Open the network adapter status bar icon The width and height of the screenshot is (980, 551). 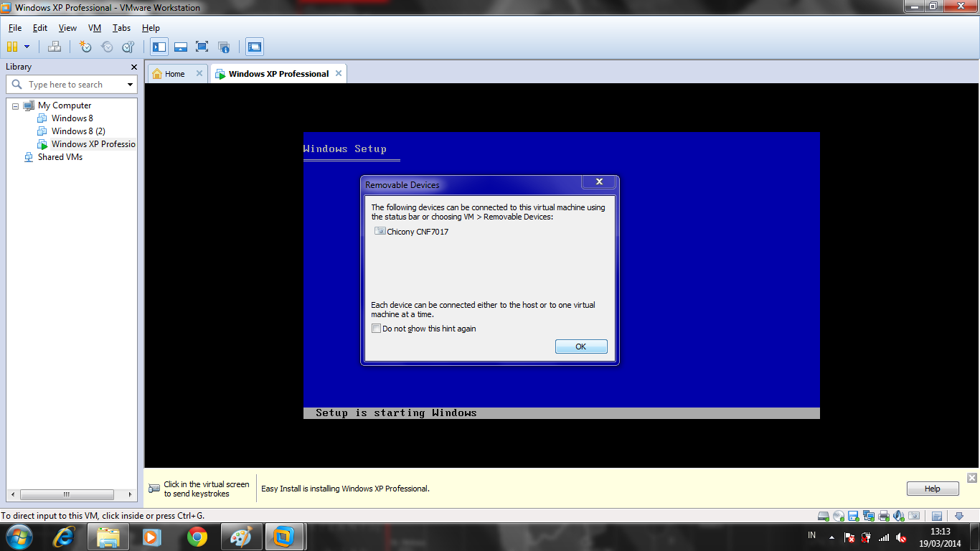[x=868, y=515]
